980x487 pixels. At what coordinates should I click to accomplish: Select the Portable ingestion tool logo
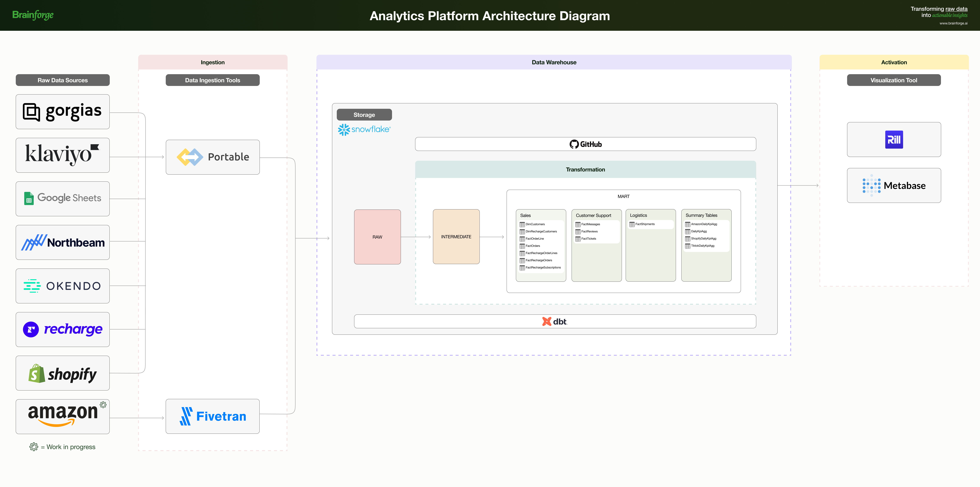click(x=213, y=157)
